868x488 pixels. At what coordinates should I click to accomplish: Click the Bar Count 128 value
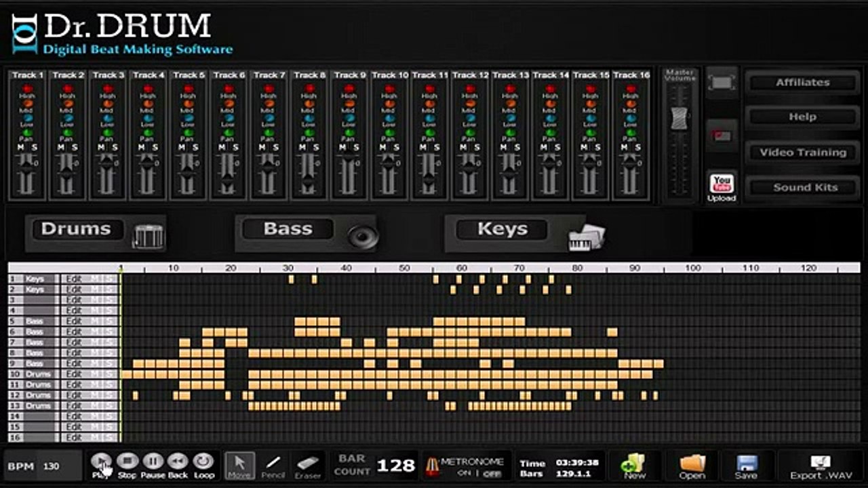pyautogui.click(x=395, y=466)
